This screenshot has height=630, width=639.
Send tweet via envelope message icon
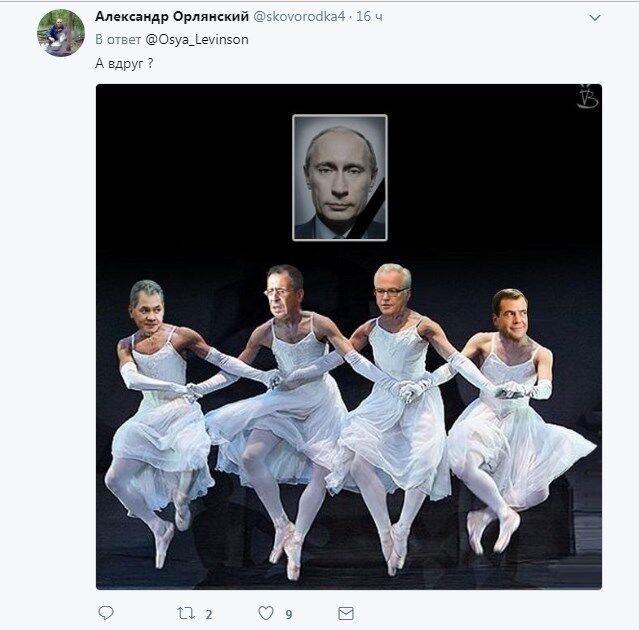pyautogui.click(x=346, y=613)
